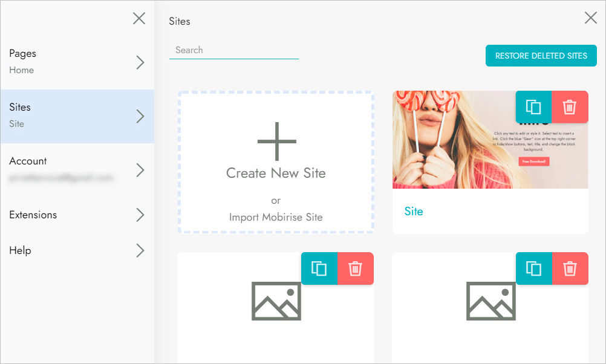
Task: Click trash icon on bottom-left site card
Action: coord(356,268)
